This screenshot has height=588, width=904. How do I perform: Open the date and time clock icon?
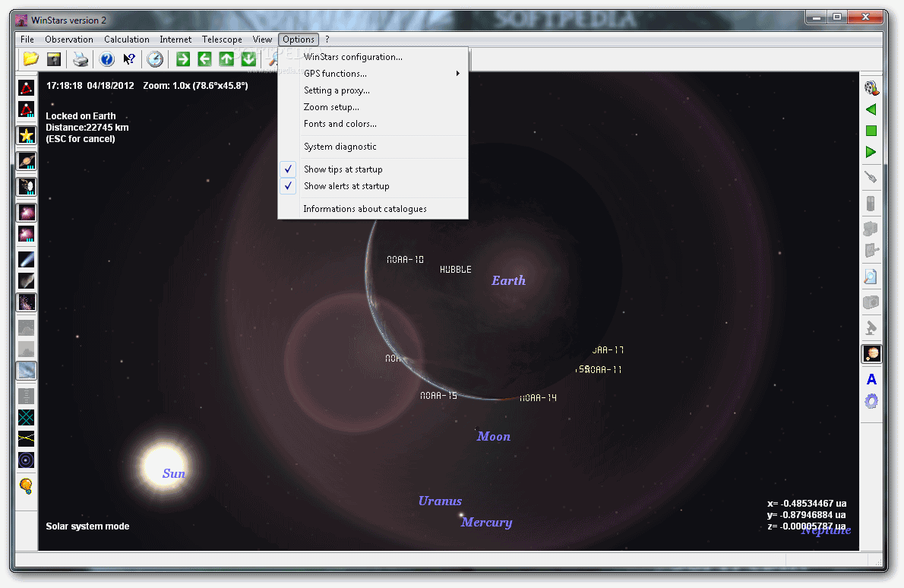click(x=155, y=58)
